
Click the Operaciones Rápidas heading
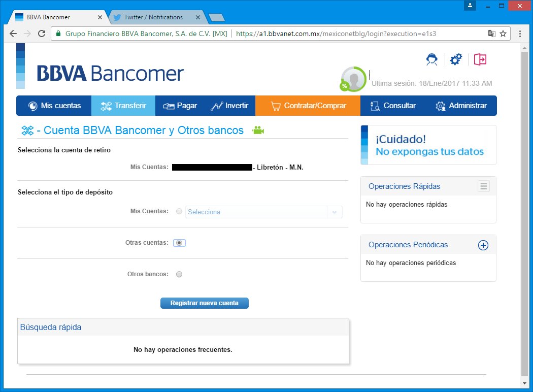pyautogui.click(x=404, y=186)
